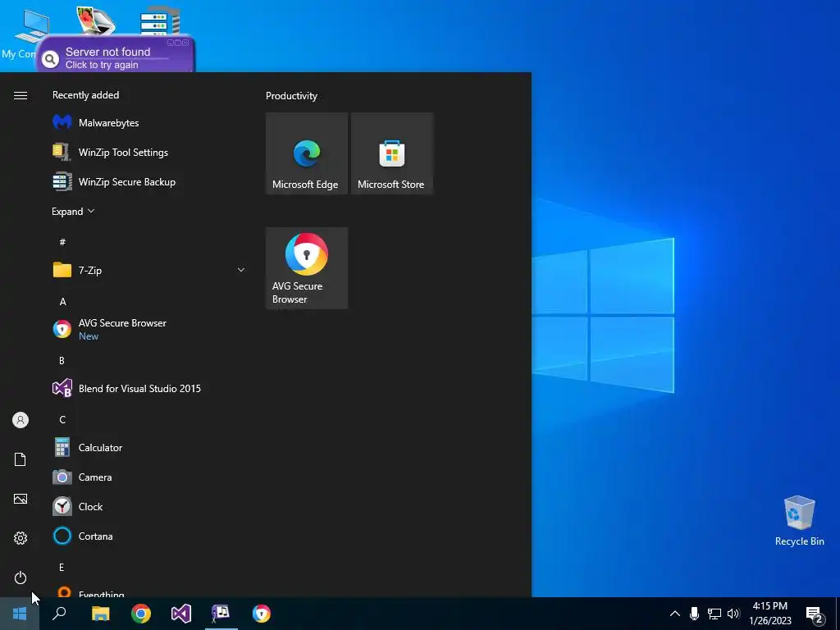Screen dimensions: 840x630
Task: Open the notification Action Center
Action: 815,614
